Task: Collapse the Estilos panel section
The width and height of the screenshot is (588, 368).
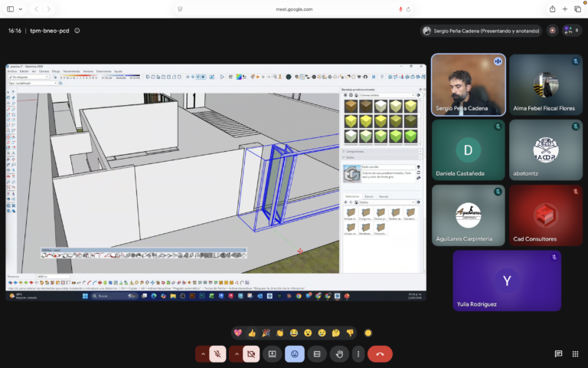Action: tap(382, 157)
